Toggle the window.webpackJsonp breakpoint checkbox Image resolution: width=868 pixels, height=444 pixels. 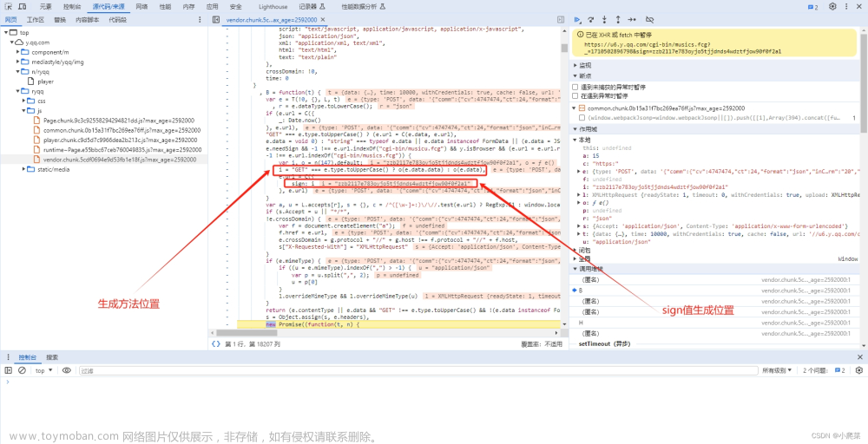click(582, 117)
